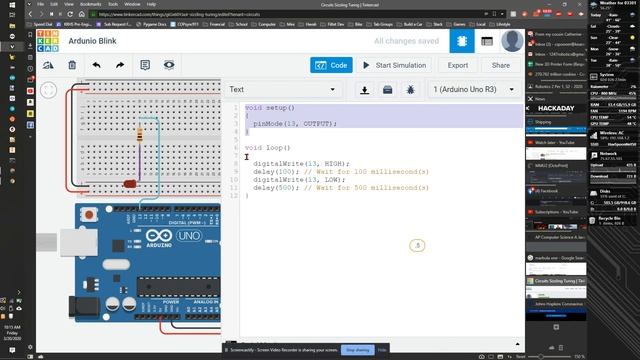Open the browser sidebar bookmarks panel icon

(x=30, y=35)
